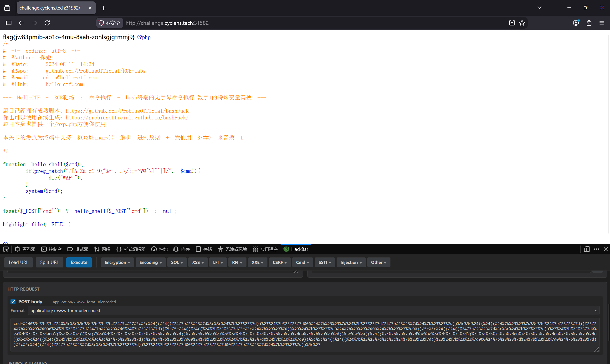Open the extensions puzzle icon
610x364 pixels.
tap(589, 23)
